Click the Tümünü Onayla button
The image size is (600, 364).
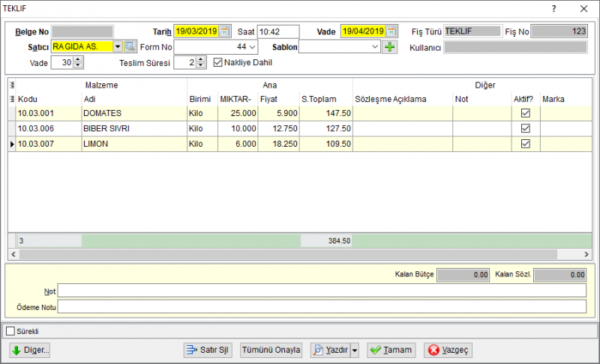[271, 350]
